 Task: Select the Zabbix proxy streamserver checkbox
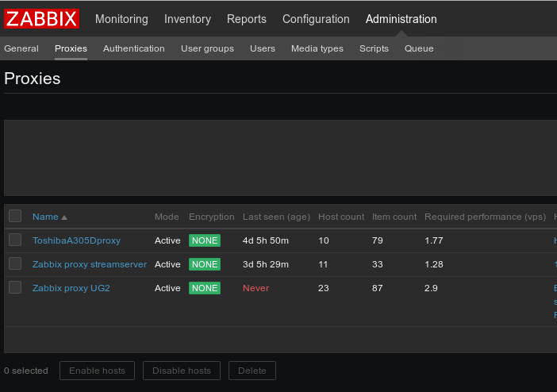[x=15, y=263]
